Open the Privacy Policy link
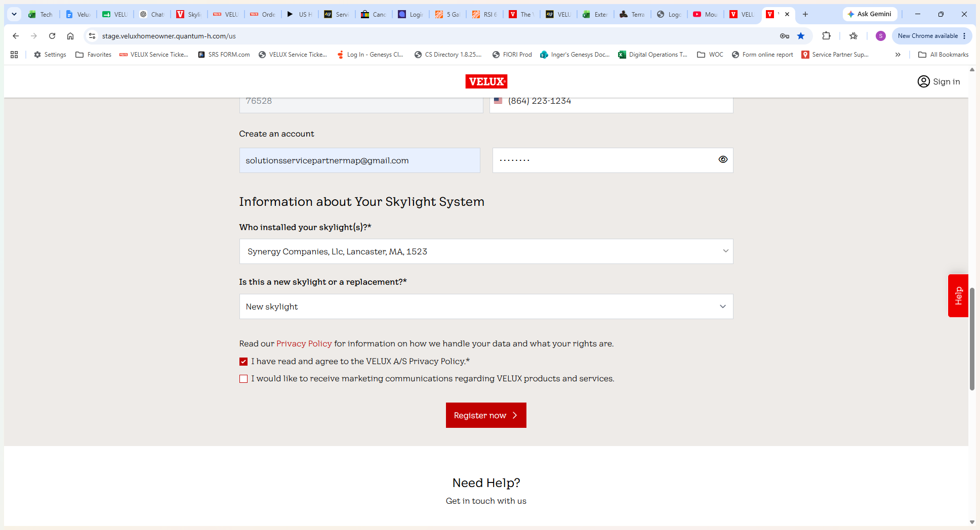The width and height of the screenshot is (980, 530). click(x=304, y=344)
